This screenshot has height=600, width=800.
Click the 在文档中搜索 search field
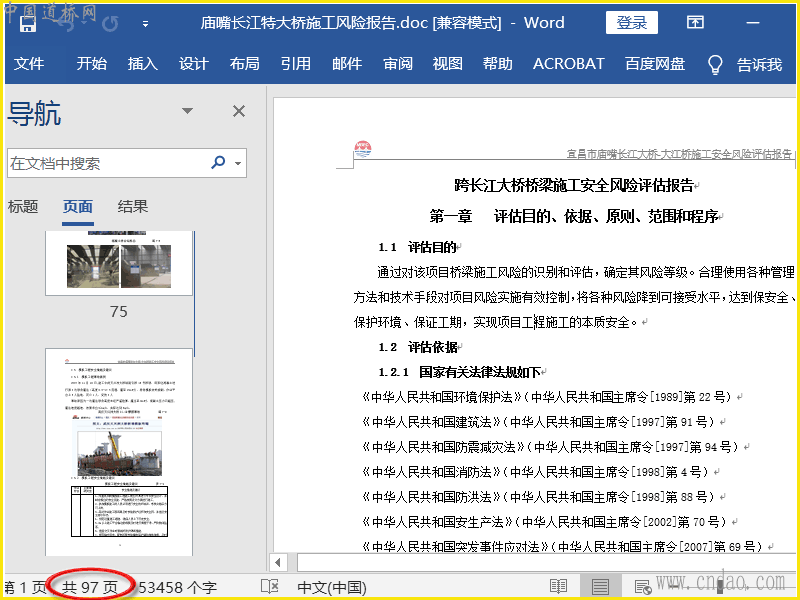[x=105, y=163]
